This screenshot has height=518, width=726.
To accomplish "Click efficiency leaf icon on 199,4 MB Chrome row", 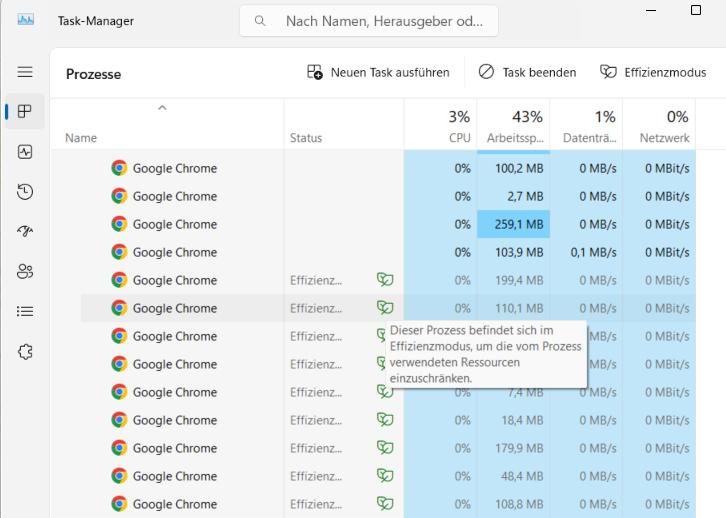I will point(384,280).
